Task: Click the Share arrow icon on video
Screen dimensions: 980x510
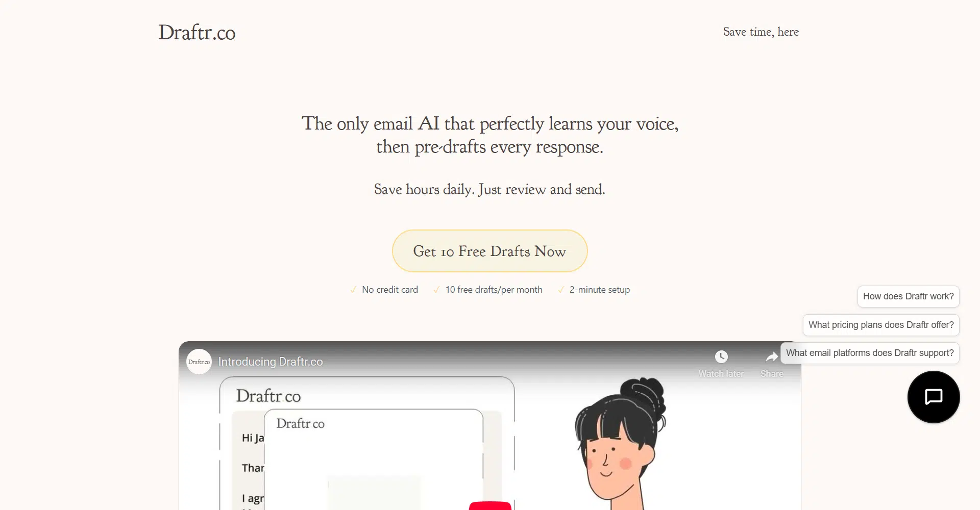Action: (x=772, y=356)
